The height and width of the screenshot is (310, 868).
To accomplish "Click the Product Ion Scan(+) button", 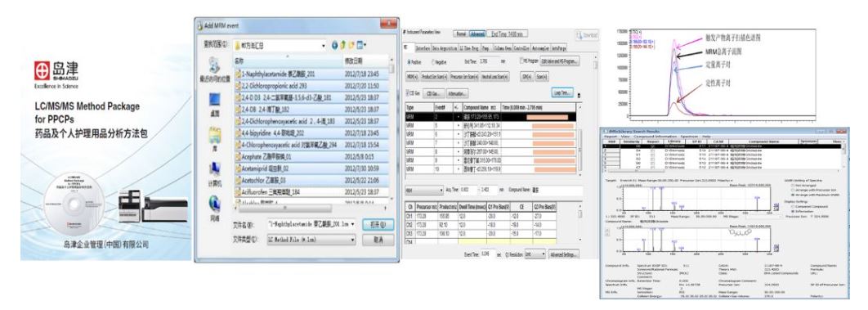I will tap(435, 76).
